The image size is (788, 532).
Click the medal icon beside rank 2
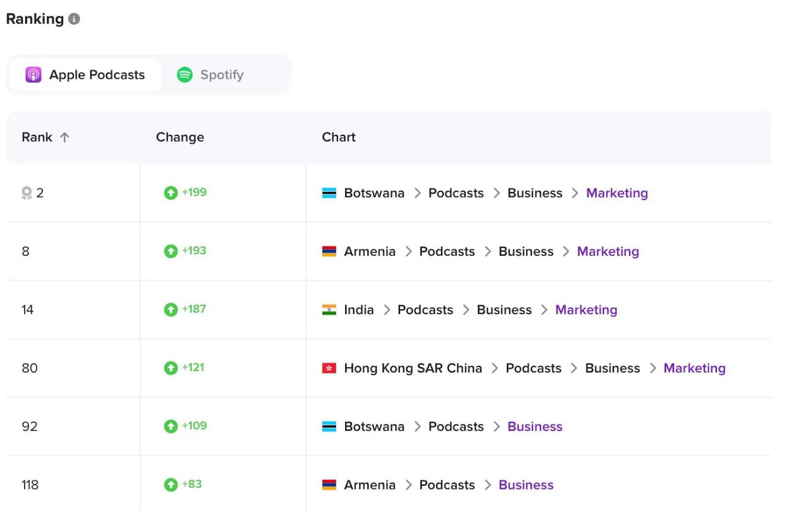point(27,193)
